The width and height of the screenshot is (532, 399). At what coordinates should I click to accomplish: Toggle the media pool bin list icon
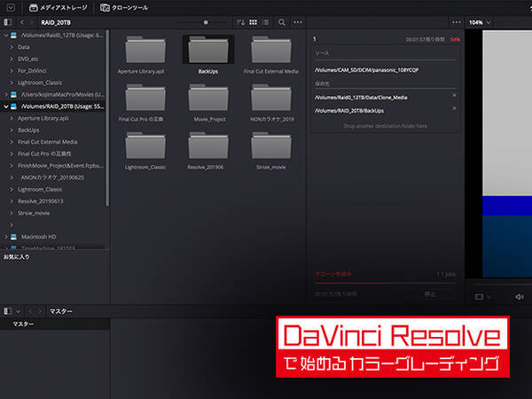[8, 311]
